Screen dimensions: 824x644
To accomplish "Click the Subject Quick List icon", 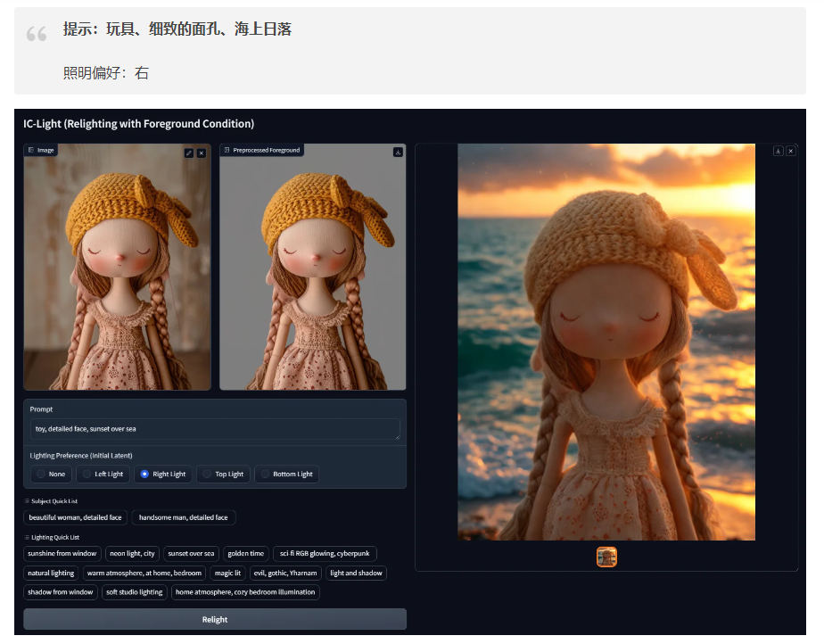I will (x=27, y=501).
